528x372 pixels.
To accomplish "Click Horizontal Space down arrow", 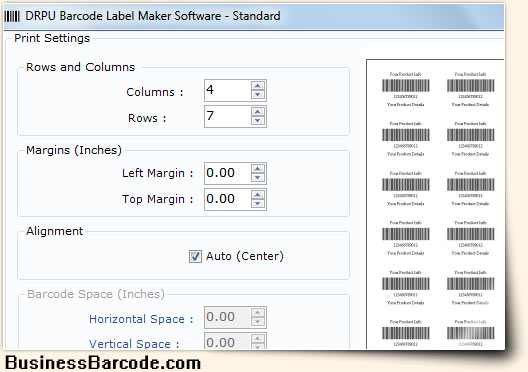I will (x=258, y=322).
